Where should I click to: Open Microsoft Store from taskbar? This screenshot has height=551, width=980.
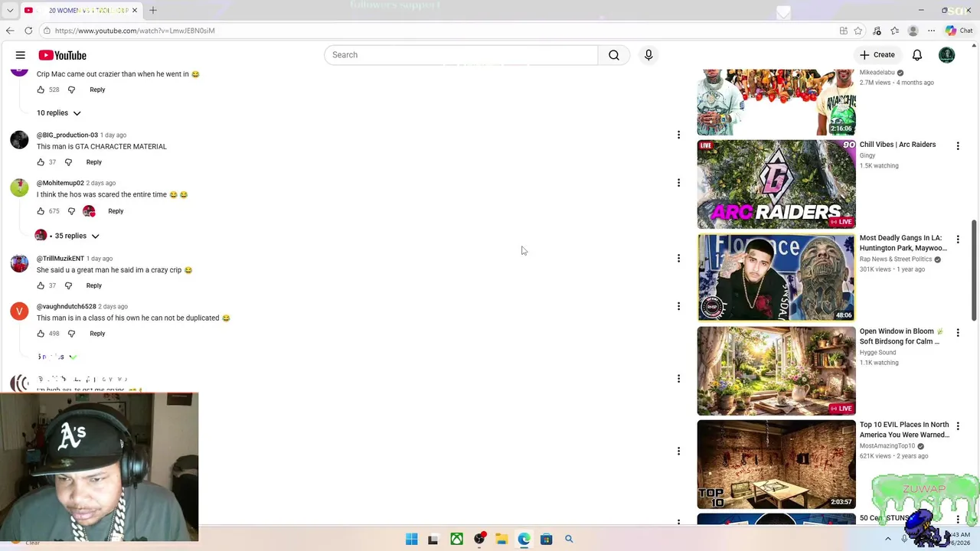[x=546, y=539]
